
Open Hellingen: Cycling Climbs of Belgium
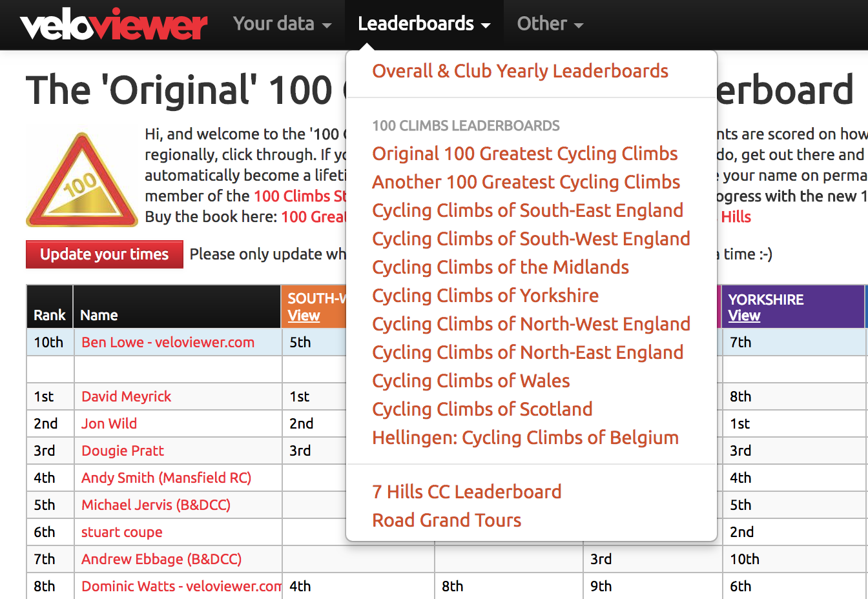click(x=525, y=438)
